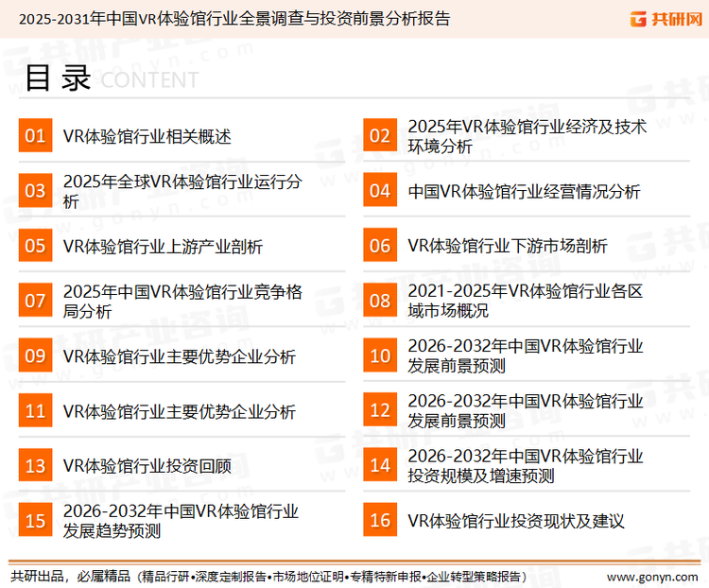
Task: Click the orange 03 number badge
Action: (x=35, y=190)
